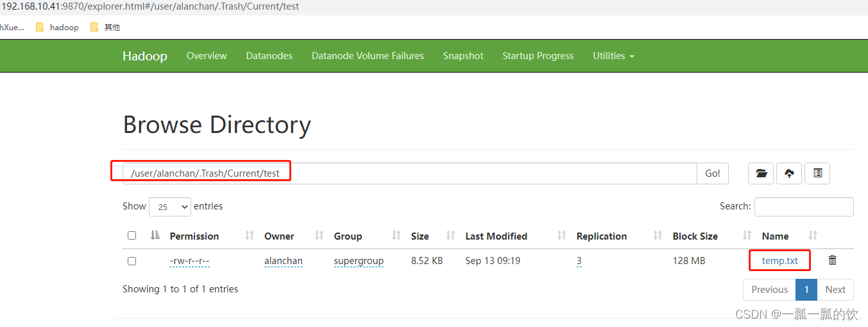Image resolution: width=868 pixels, height=327 pixels.
Task: Sort by the Size column arrows
Action: coord(450,236)
